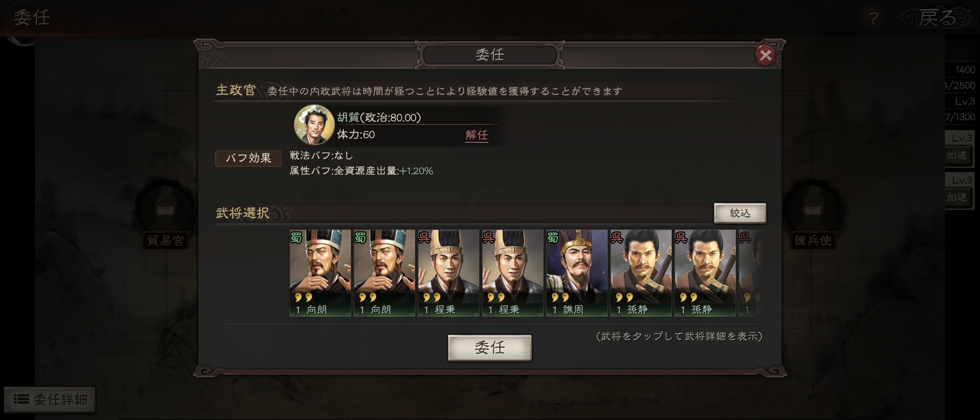Close the 委任 dialog with red X
The width and height of the screenshot is (980, 420).
(x=765, y=56)
